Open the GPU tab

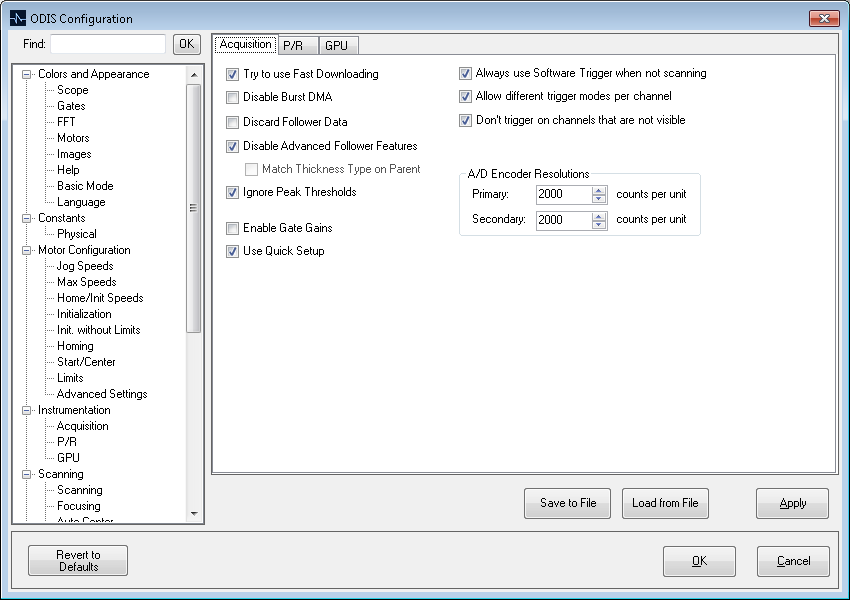(x=336, y=45)
